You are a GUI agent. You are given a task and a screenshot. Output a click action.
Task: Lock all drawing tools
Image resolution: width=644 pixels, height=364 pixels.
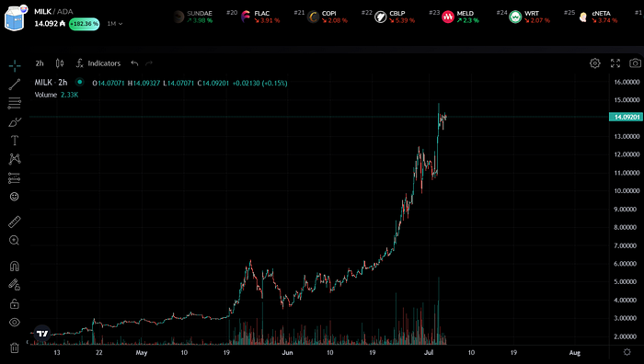[x=15, y=303]
